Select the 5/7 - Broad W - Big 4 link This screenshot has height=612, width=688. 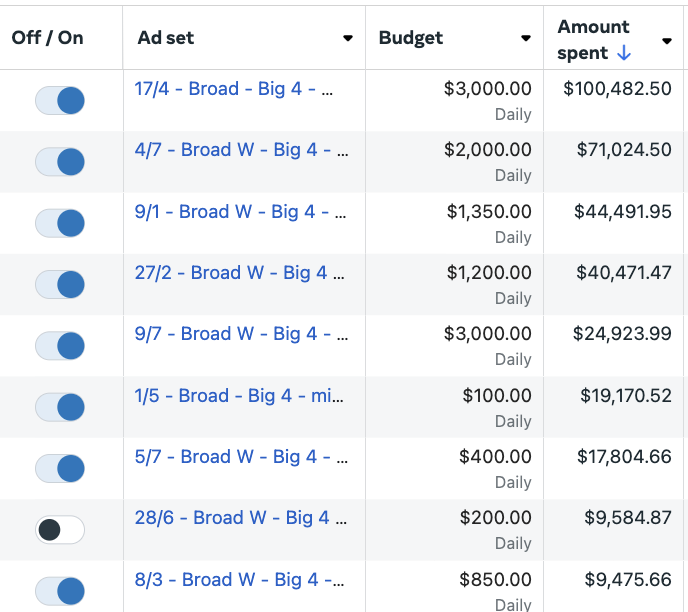tap(241, 457)
